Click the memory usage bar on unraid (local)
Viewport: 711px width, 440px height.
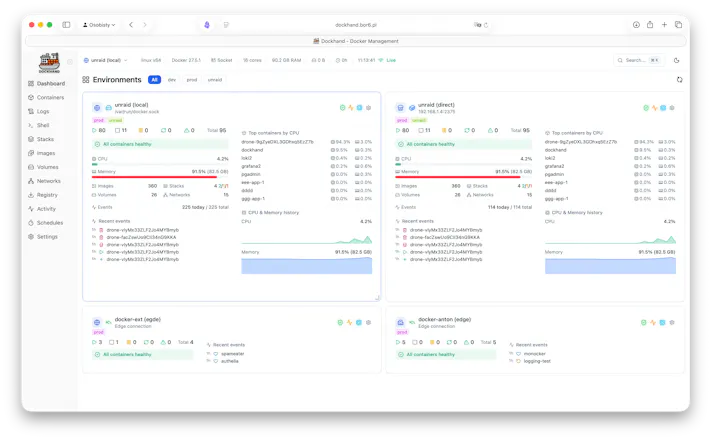pos(160,177)
